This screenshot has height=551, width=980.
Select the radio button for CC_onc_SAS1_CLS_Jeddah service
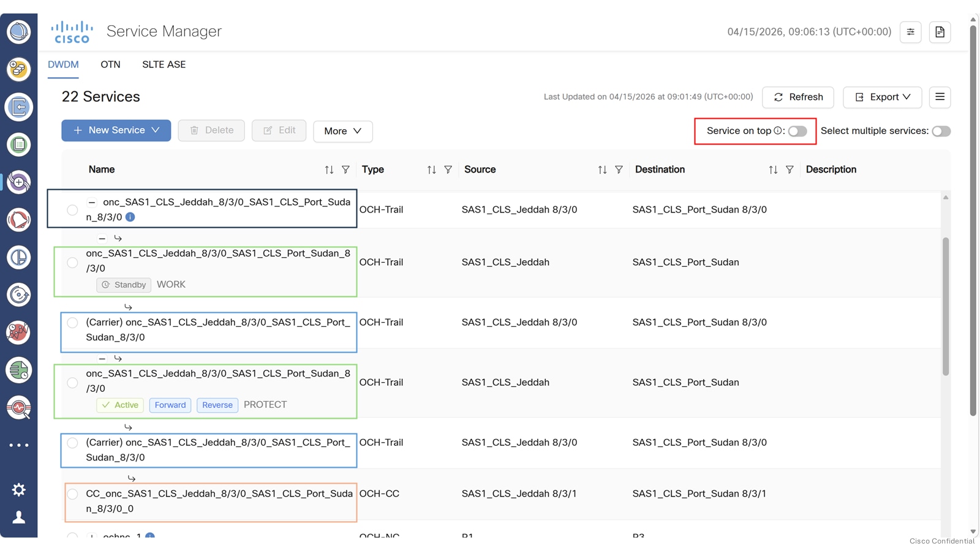[x=72, y=493]
